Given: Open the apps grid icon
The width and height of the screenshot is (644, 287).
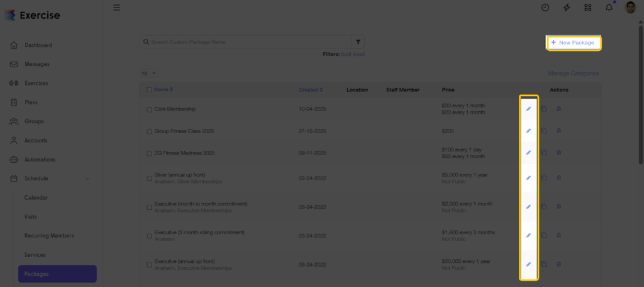Looking at the screenshot, I should tap(588, 8).
